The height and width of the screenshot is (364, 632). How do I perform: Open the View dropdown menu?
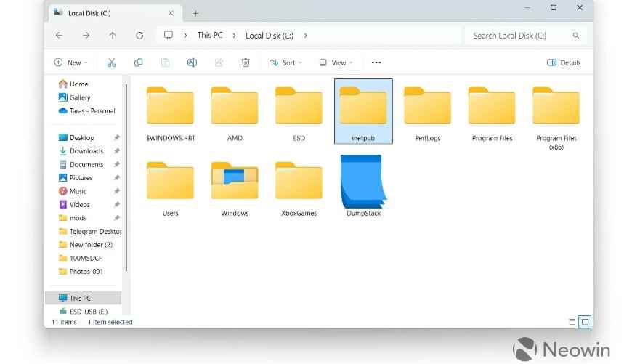point(336,62)
